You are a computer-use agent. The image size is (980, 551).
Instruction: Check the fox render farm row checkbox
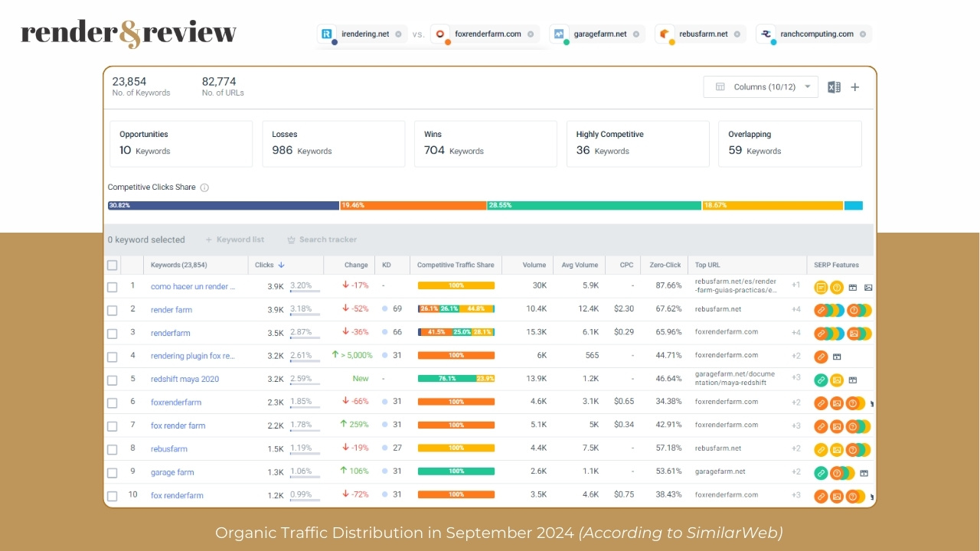(x=113, y=426)
